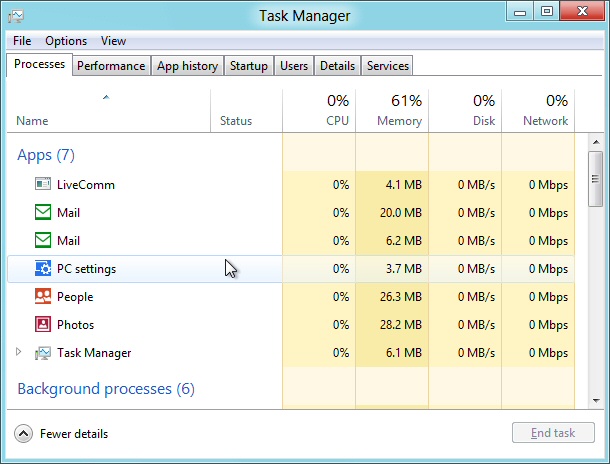Click the Background processes (6) heading
Viewport: 610px width, 464px height.
tap(106, 389)
